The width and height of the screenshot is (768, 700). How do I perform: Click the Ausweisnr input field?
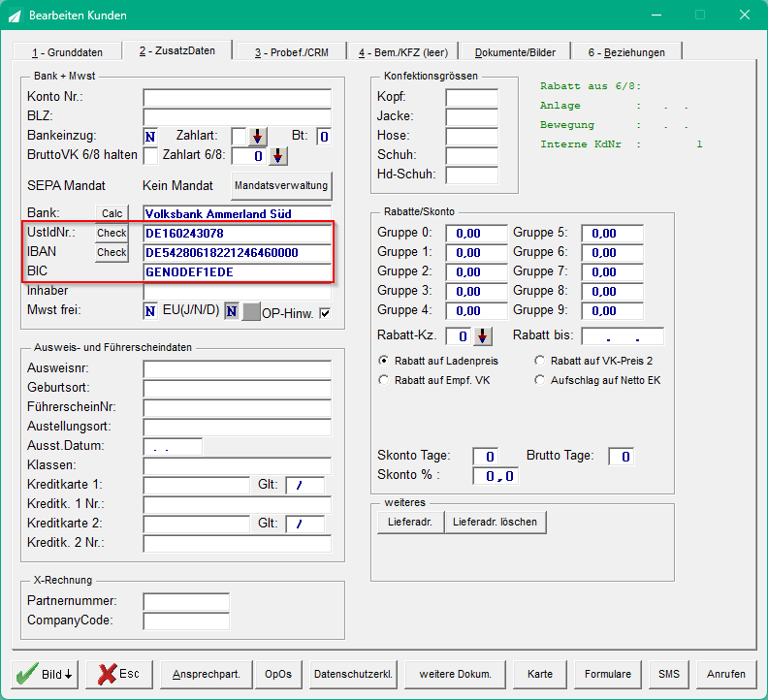[x=237, y=368]
